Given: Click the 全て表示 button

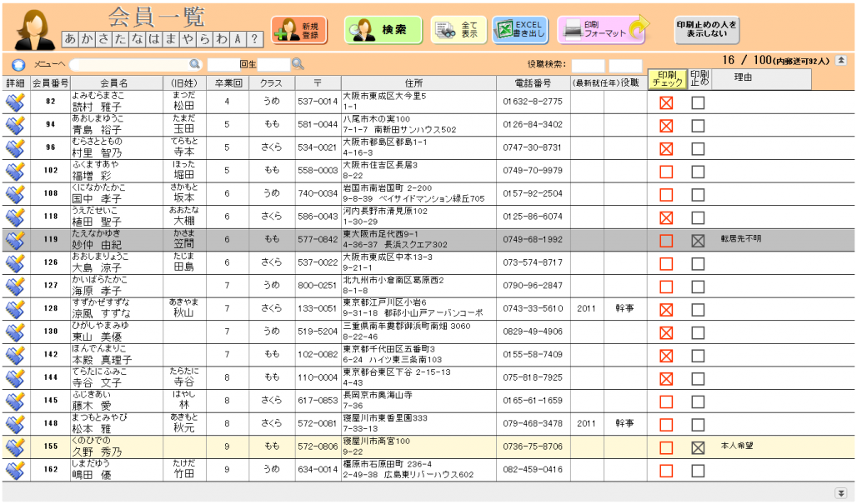Looking at the screenshot, I should 459,29.
